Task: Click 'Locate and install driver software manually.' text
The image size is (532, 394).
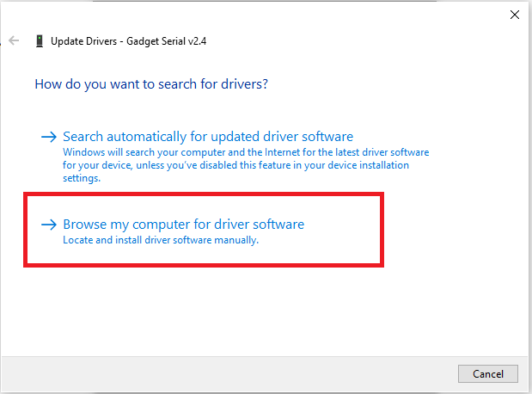Action: [161, 240]
